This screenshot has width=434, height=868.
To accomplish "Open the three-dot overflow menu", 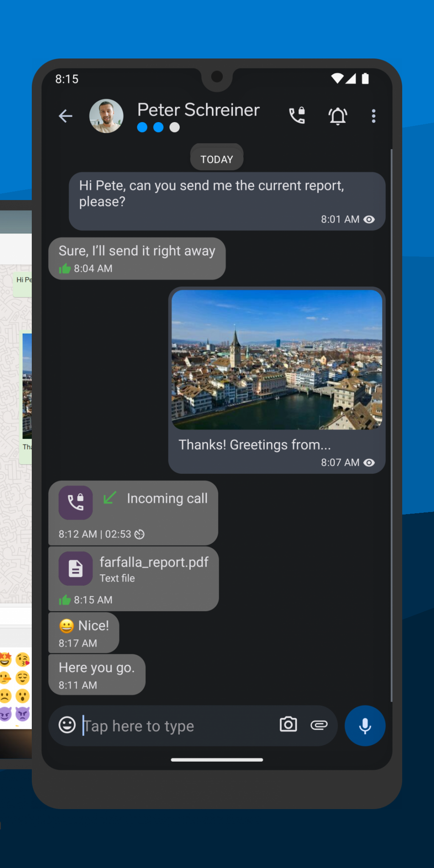I will click(373, 116).
